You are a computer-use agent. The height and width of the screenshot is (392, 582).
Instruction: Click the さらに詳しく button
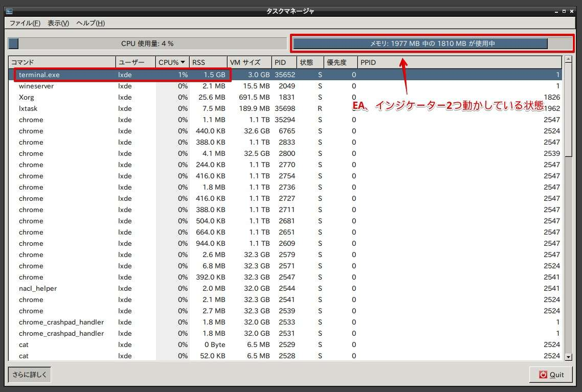[30, 375]
